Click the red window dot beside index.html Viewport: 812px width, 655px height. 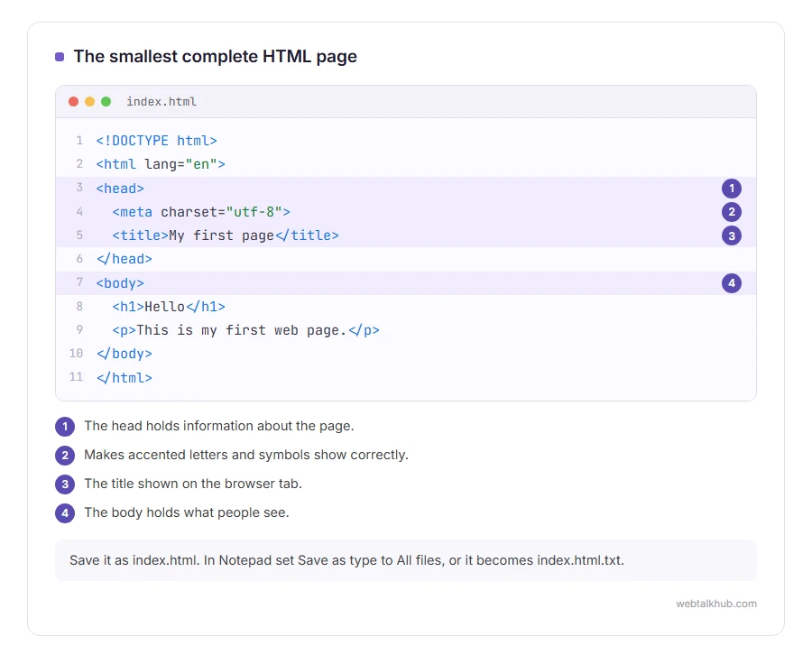click(74, 101)
